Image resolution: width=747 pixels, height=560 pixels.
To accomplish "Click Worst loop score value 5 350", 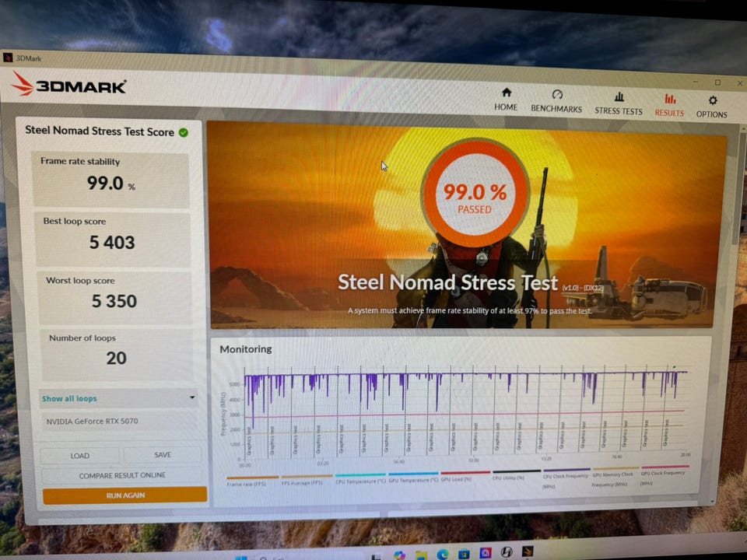I will coord(114,301).
